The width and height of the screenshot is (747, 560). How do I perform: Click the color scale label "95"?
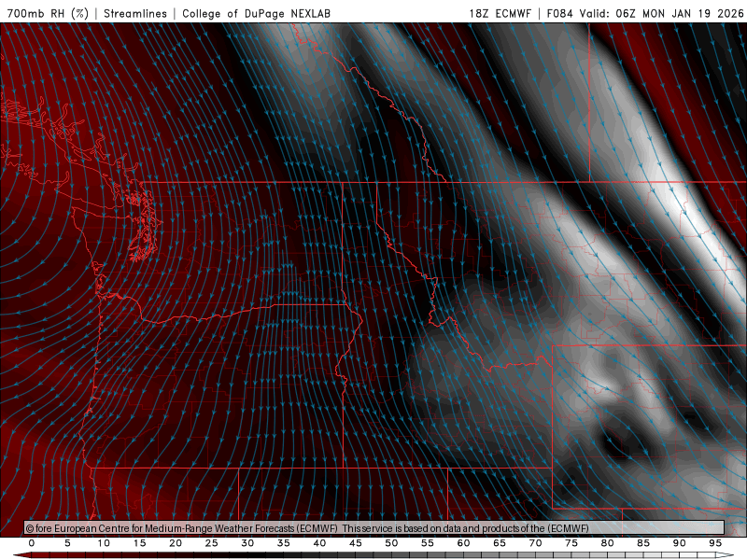tap(715, 543)
